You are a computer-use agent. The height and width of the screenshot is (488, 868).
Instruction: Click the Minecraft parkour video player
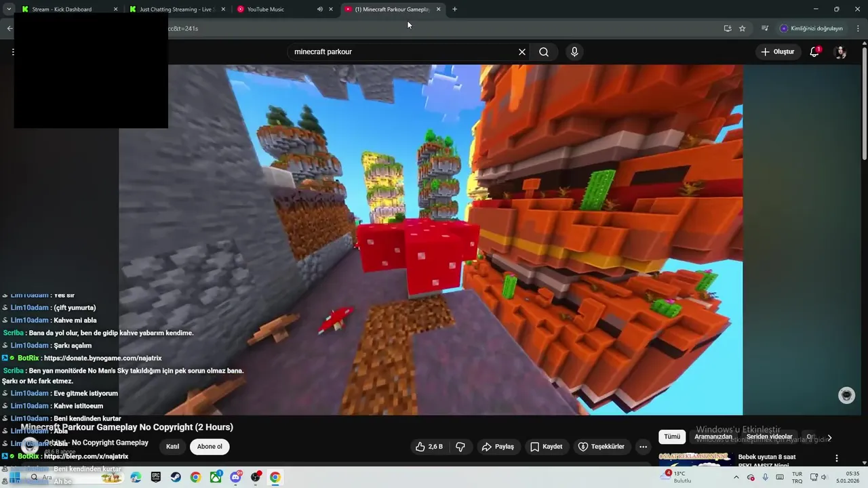click(431, 239)
